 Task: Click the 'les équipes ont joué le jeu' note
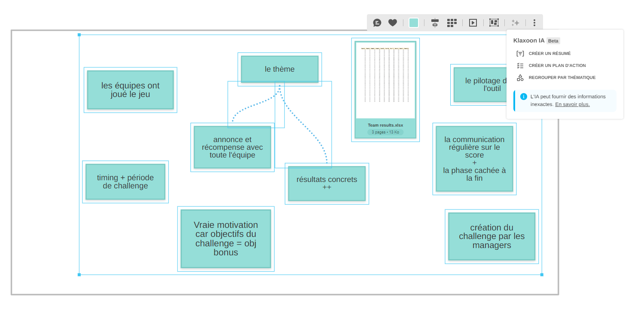130,90
